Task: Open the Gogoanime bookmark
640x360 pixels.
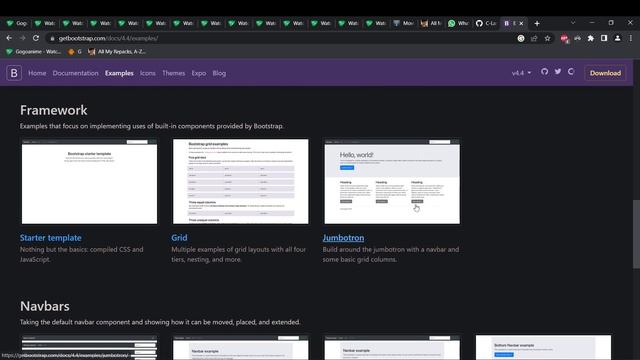Action: 33,52
